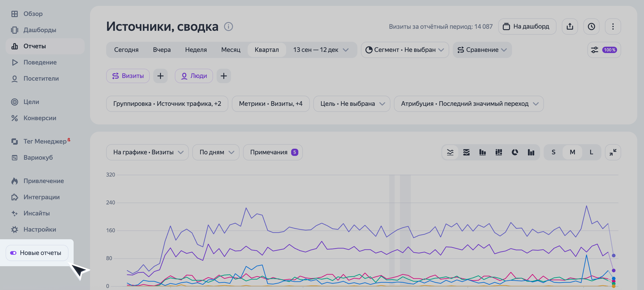
Task: Click the На дашборд button
Action: (x=527, y=27)
